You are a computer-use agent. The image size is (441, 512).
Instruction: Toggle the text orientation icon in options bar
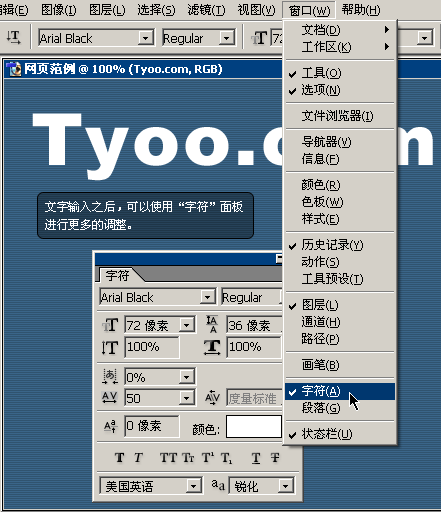coord(14,37)
